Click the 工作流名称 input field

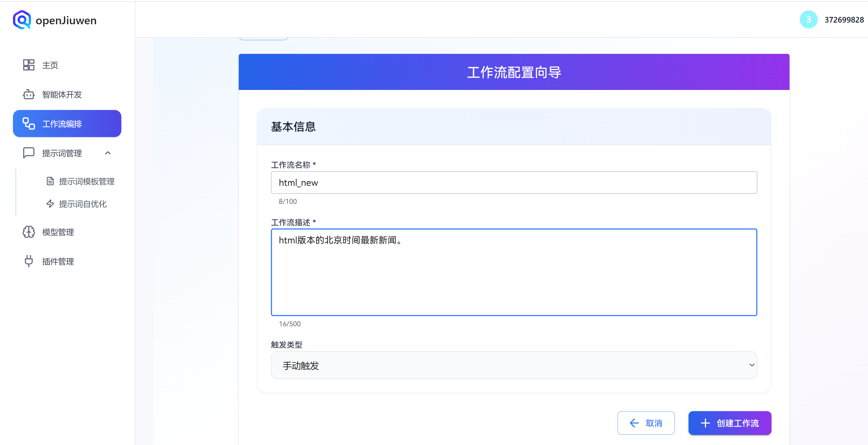point(514,182)
